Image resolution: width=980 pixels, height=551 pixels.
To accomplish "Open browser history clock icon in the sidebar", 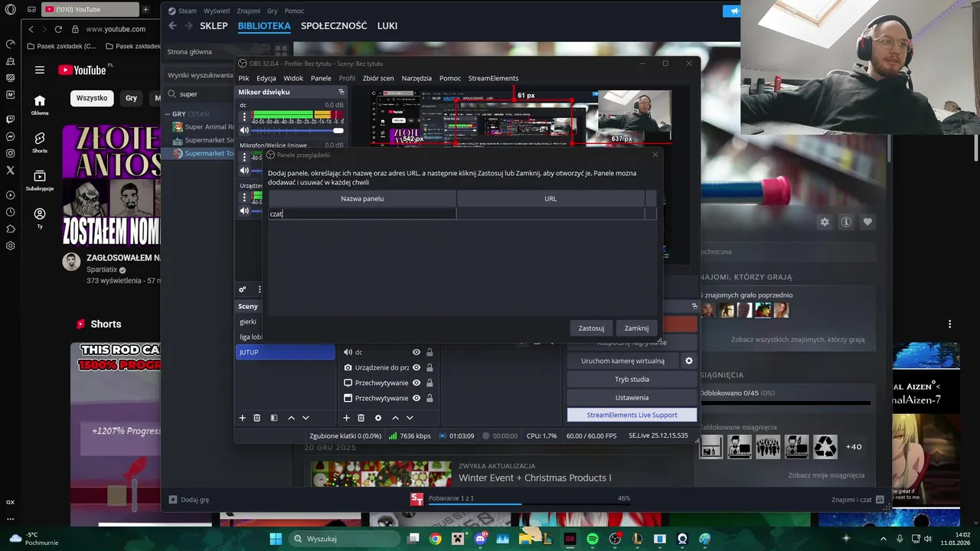I will pyautogui.click(x=10, y=212).
